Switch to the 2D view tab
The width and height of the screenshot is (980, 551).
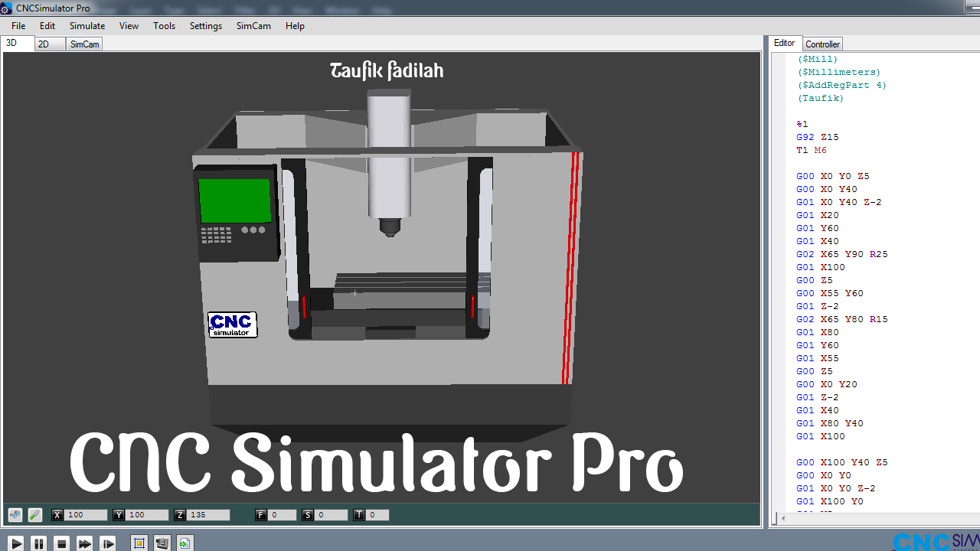click(50, 44)
